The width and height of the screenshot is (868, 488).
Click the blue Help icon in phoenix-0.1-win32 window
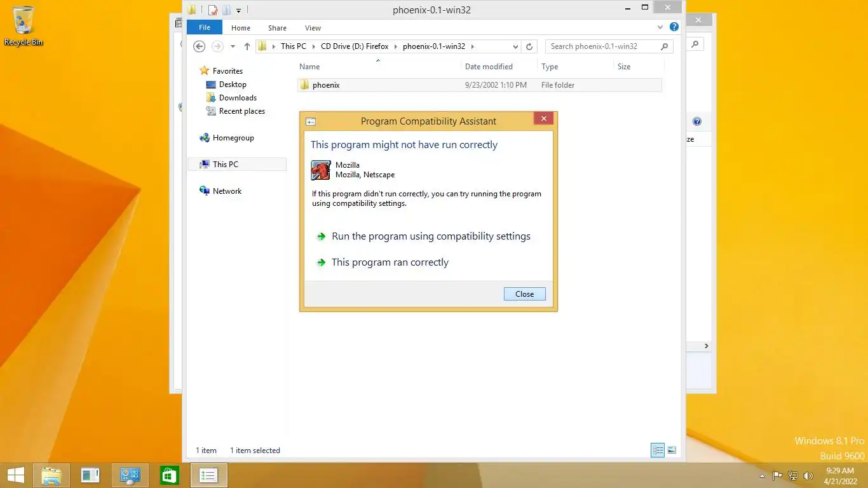click(674, 27)
